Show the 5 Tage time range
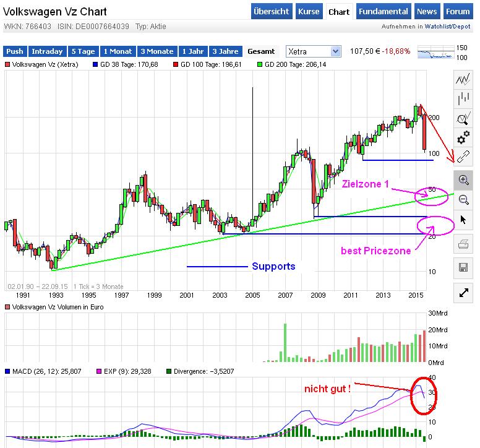Viewport: 480px width, 448px height. (x=84, y=51)
